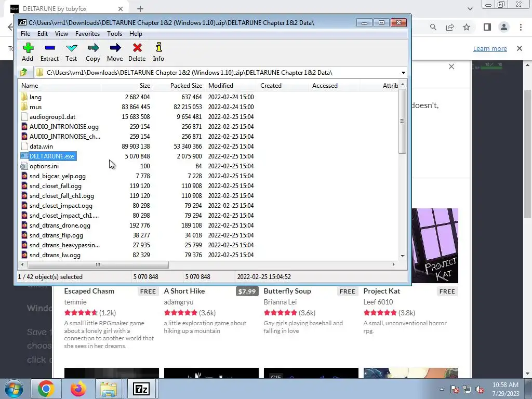The image size is (532, 399).
Task: Click the Move toolbar icon
Action: point(115,48)
